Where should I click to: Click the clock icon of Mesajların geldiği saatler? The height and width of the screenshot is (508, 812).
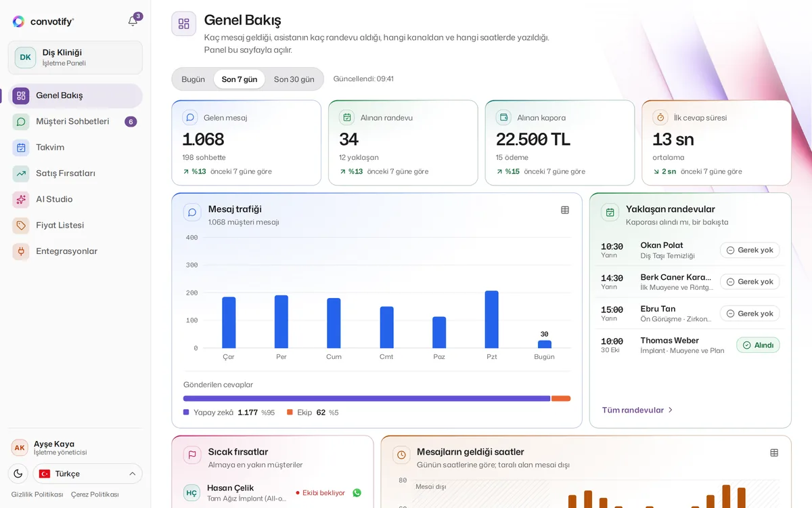pyautogui.click(x=401, y=455)
